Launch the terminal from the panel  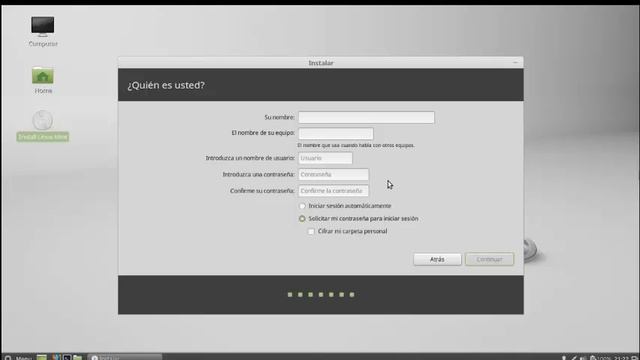(x=67, y=358)
